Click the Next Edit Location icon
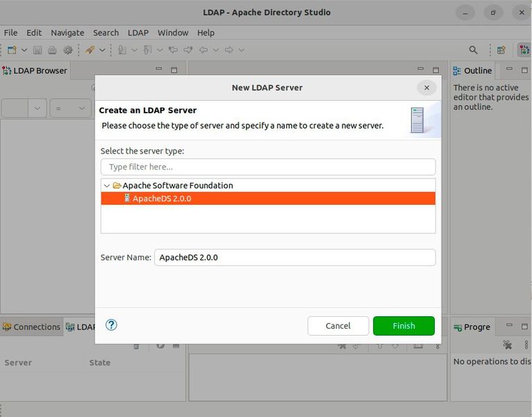Image resolution: width=532 pixels, height=417 pixels. coord(188,50)
